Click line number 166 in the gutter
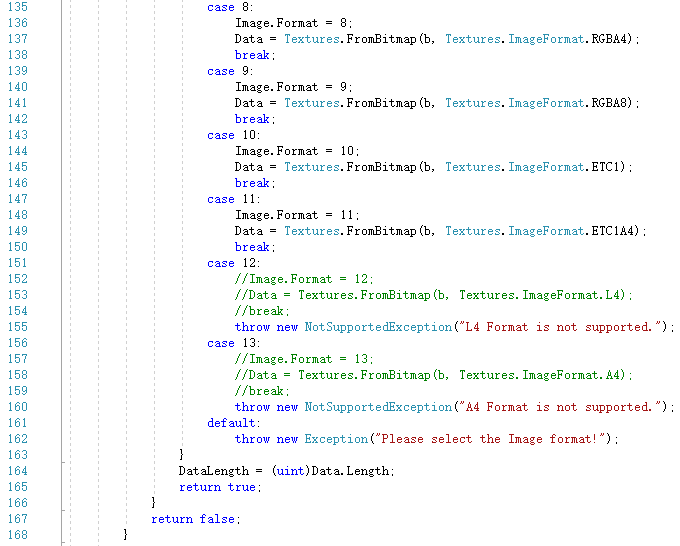This screenshot has width=680, height=546. pyautogui.click(x=18, y=503)
